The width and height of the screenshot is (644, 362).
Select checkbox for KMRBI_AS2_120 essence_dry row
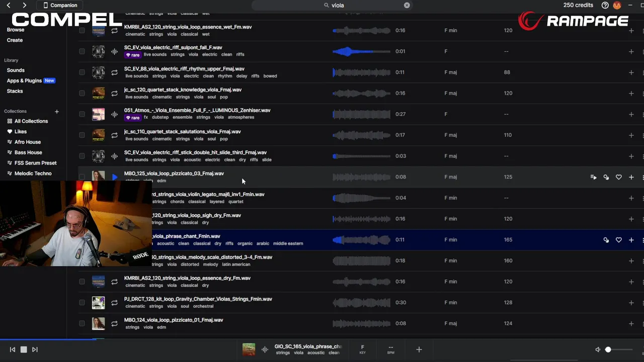pos(82,282)
